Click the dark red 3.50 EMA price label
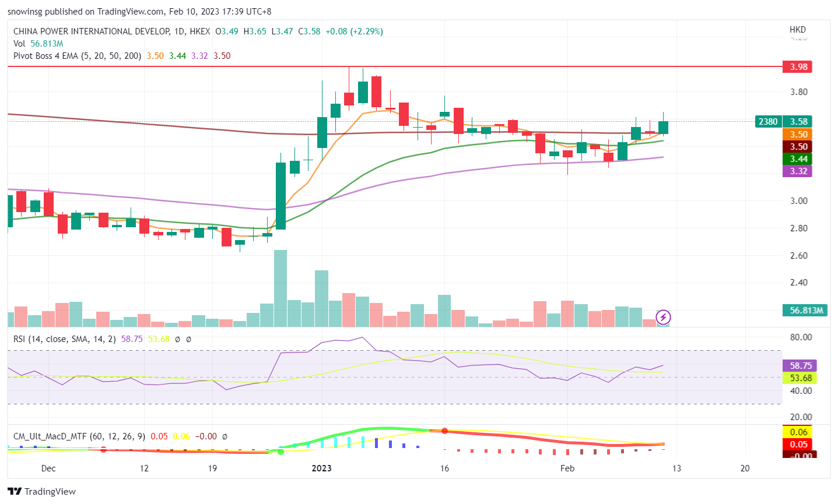Viewport: 838px width, 504px height. pos(798,147)
